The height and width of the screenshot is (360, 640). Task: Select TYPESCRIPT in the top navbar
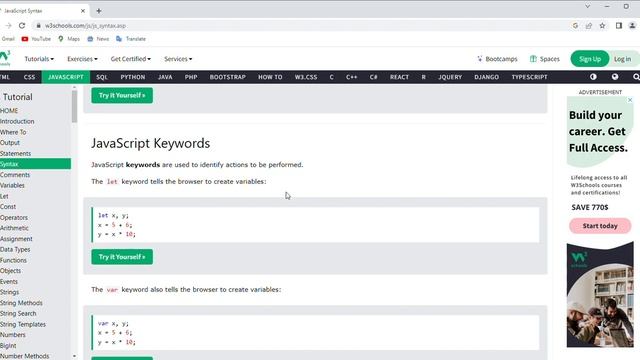pyautogui.click(x=529, y=77)
